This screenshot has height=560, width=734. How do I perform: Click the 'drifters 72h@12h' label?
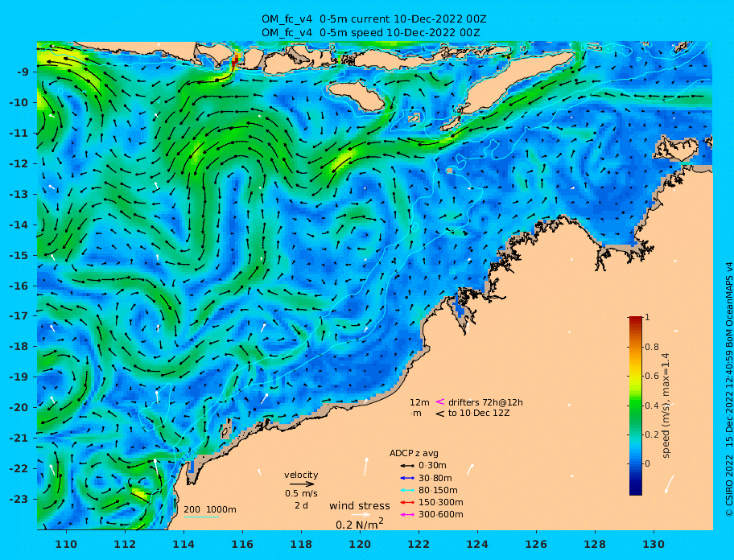pyautogui.click(x=485, y=402)
